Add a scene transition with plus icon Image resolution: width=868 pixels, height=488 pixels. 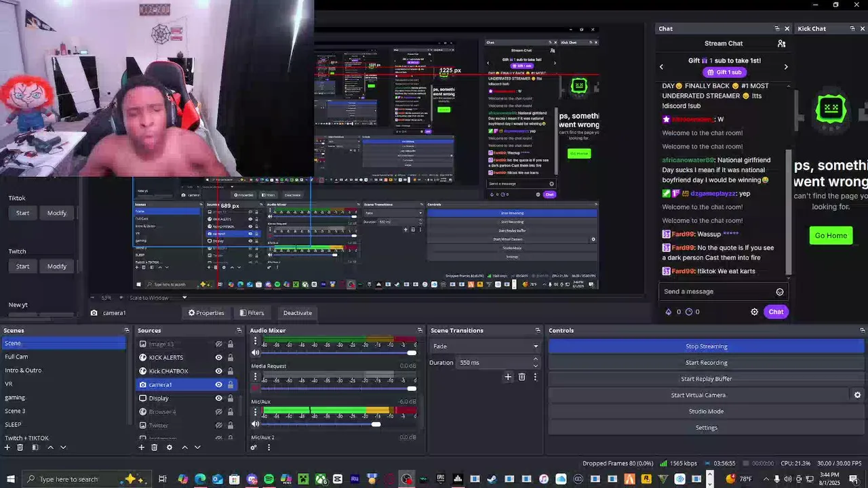(507, 377)
